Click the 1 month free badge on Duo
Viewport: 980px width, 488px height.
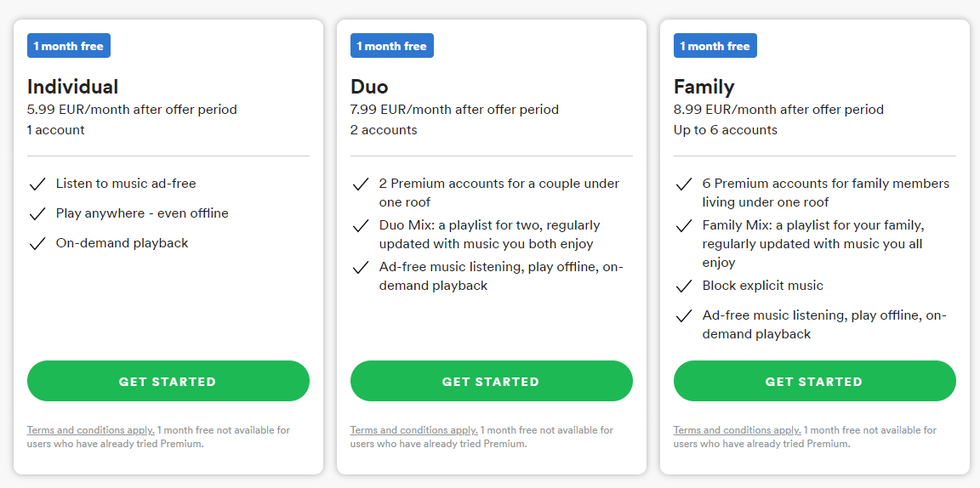[x=392, y=46]
